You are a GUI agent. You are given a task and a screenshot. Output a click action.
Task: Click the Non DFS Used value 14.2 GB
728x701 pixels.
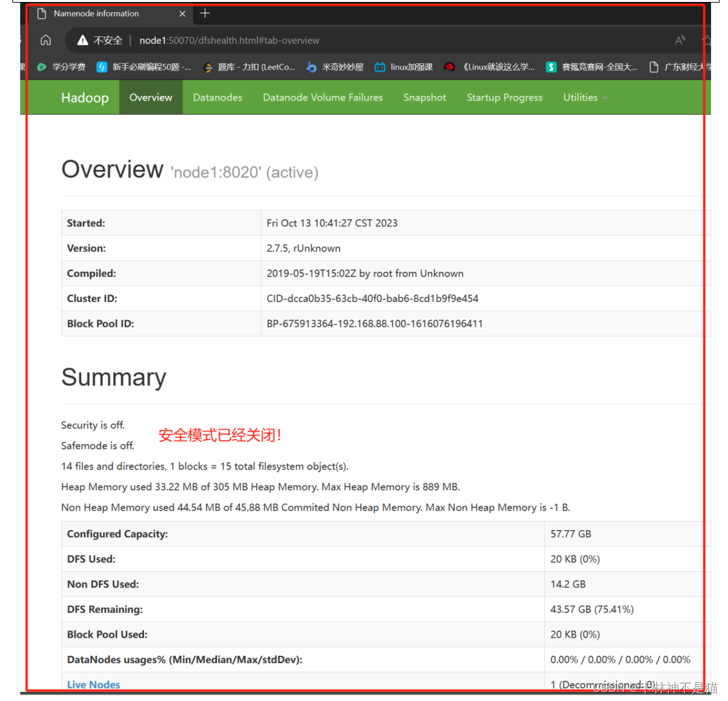pyautogui.click(x=568, y=584)
